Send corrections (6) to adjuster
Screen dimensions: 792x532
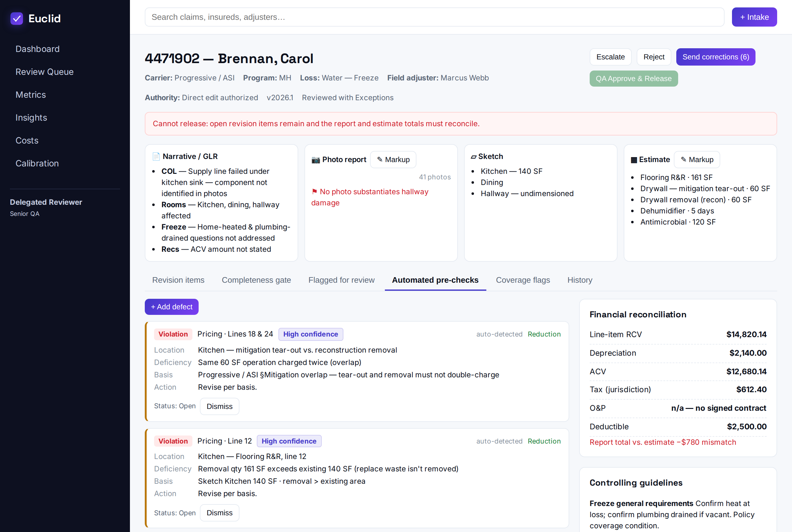(x=715, y=57)
